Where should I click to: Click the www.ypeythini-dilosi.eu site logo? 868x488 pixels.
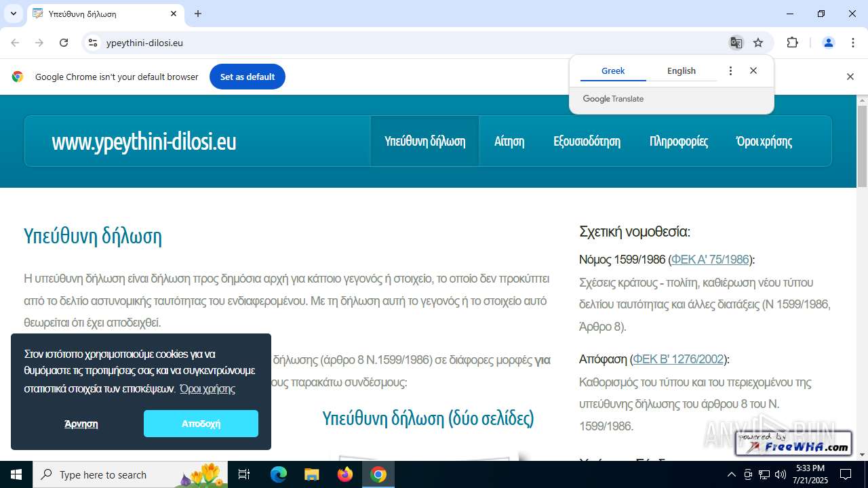[x=144, y=141]
